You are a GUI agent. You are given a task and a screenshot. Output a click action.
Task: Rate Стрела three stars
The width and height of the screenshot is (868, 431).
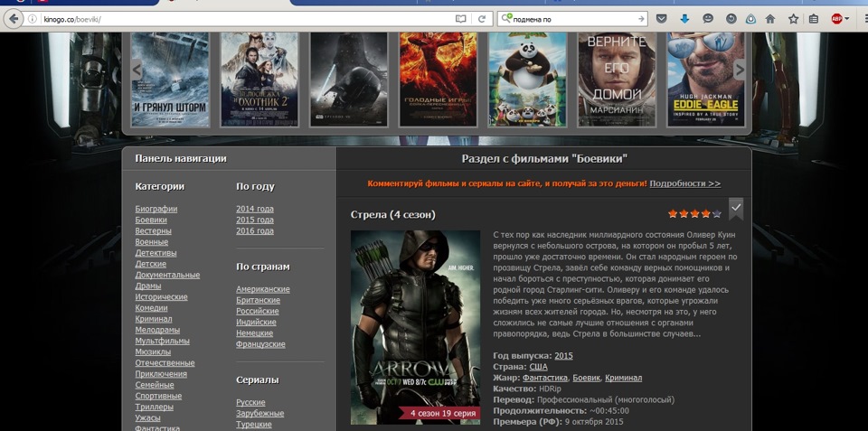(x=694, y=213)
